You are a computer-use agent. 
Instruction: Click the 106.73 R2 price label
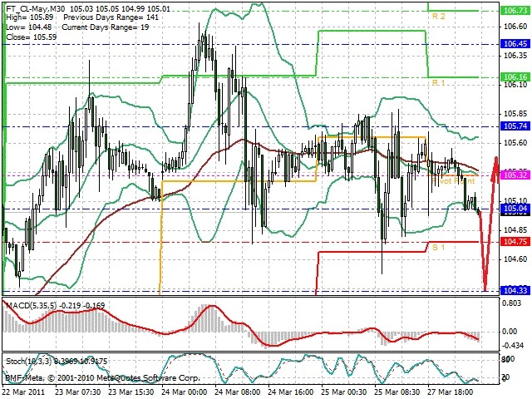pos(515,11)
